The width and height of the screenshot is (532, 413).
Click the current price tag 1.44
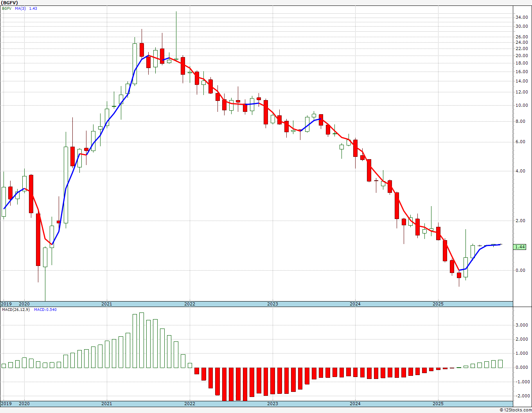(520, 247)
